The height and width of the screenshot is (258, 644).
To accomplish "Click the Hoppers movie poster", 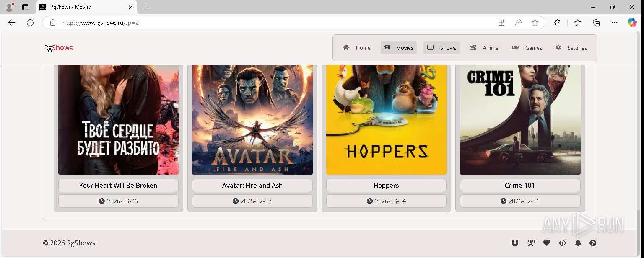I will click(x=386, y=120).
